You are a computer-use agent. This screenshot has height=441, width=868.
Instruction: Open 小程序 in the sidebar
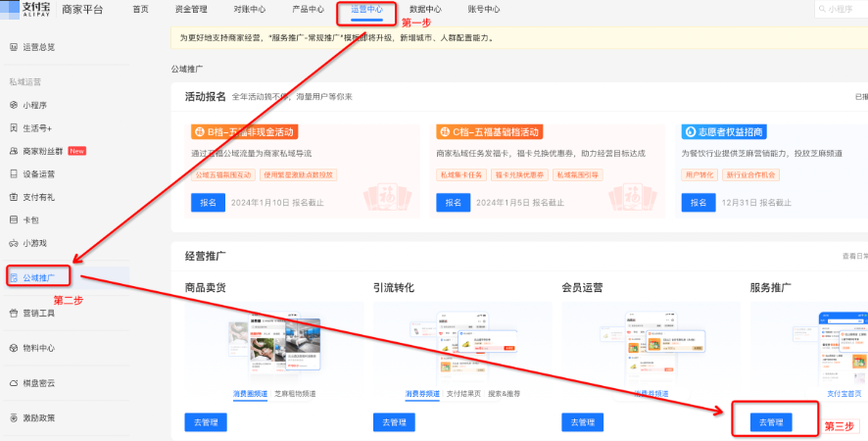[28, 105]
